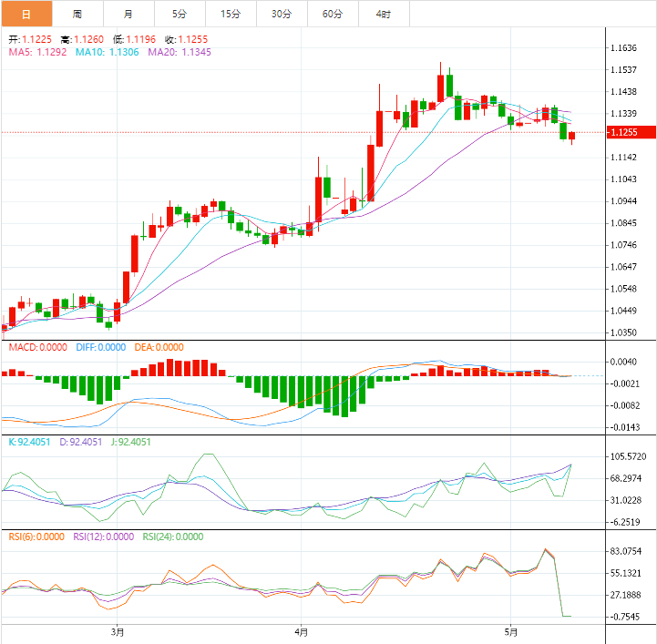
Task: Switch to the 周 weekly tab
Action: click(x=77, y=14)
